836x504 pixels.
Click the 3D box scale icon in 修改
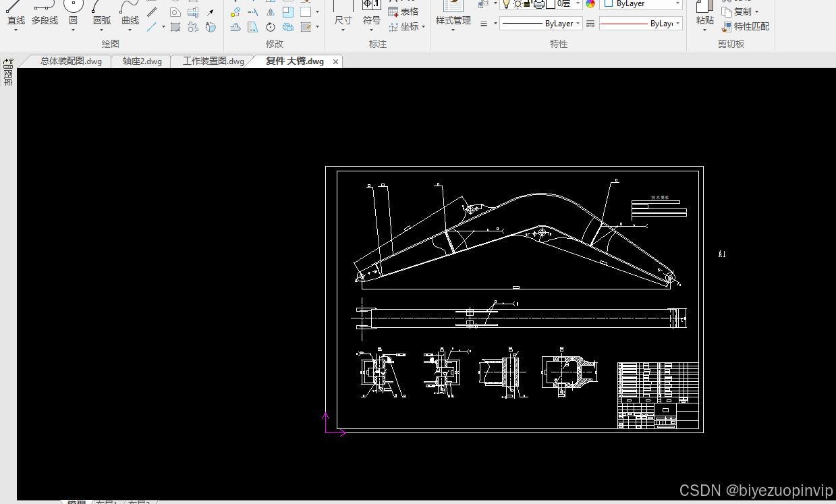pyautogui.click(x=288, y=27)
